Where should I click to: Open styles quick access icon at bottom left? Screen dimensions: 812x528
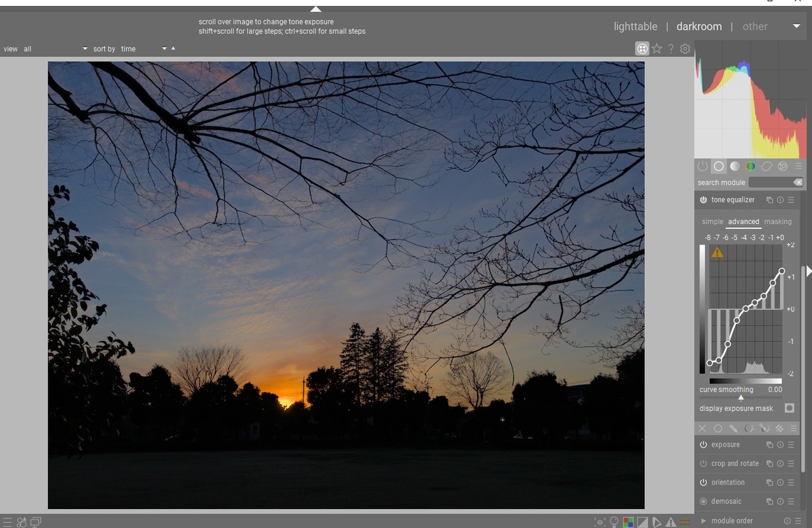click(22, 522)
